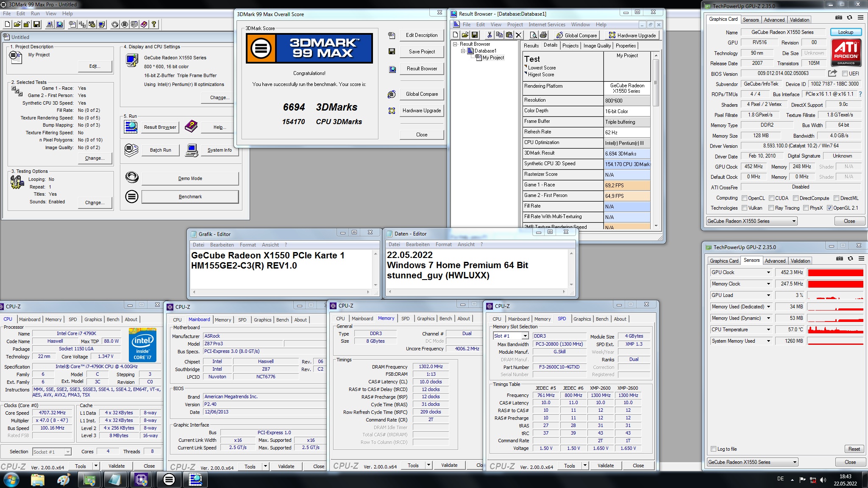Open GPU Clock sensor dropdown

point(768,272)
